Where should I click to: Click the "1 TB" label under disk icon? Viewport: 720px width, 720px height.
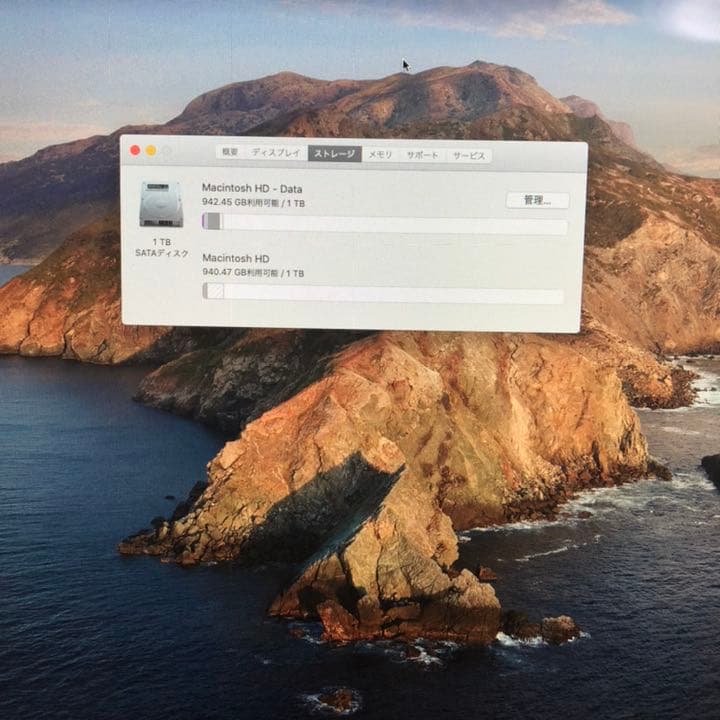click(162, 242)
